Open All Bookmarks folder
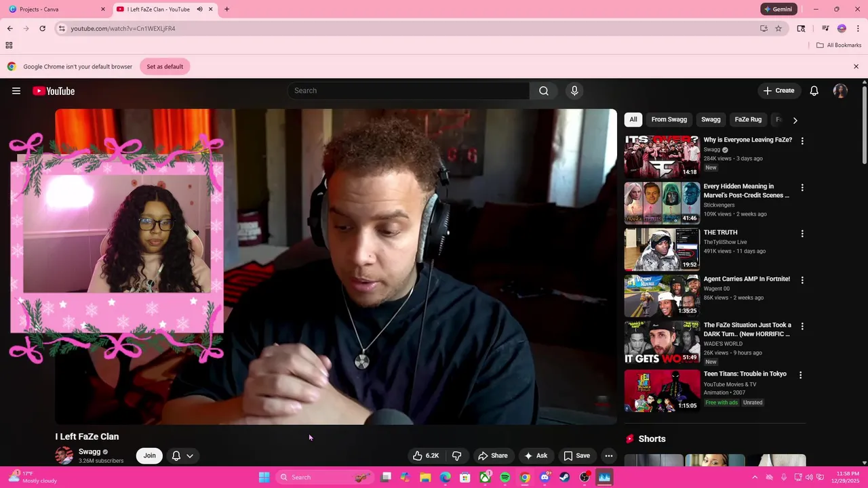The height and width of the screenshot is (488, 868). 838,45
